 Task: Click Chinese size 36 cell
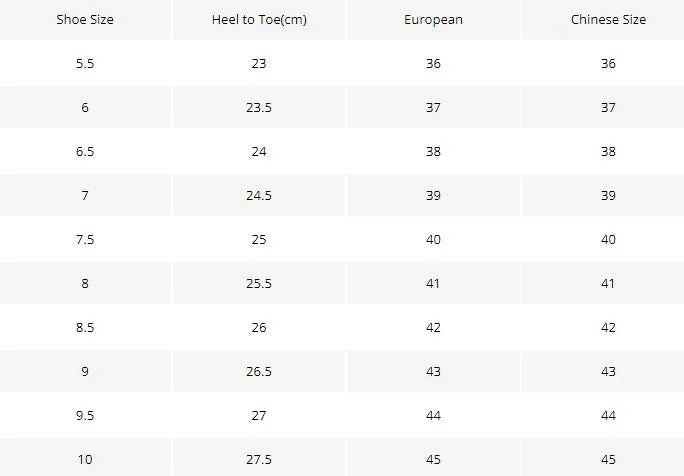click(x=608, y=64)
